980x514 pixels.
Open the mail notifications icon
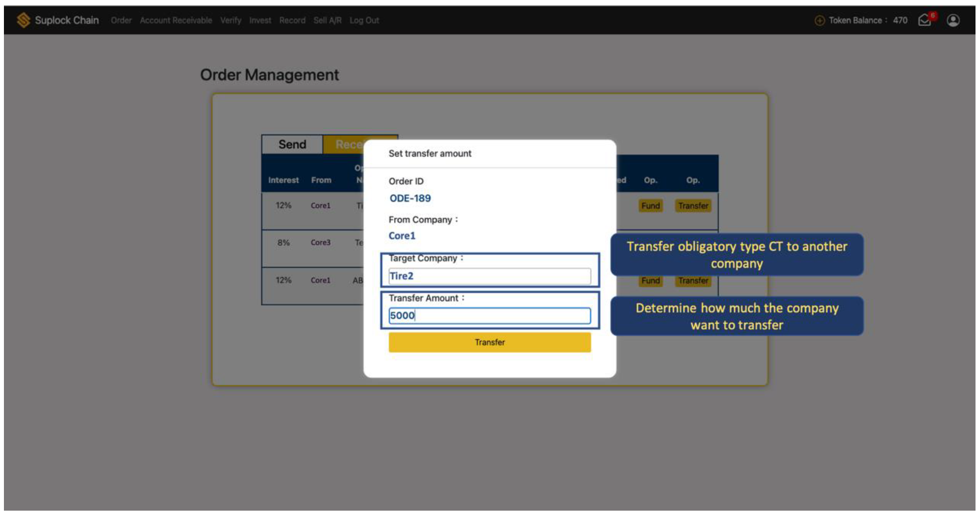point(925,20)
